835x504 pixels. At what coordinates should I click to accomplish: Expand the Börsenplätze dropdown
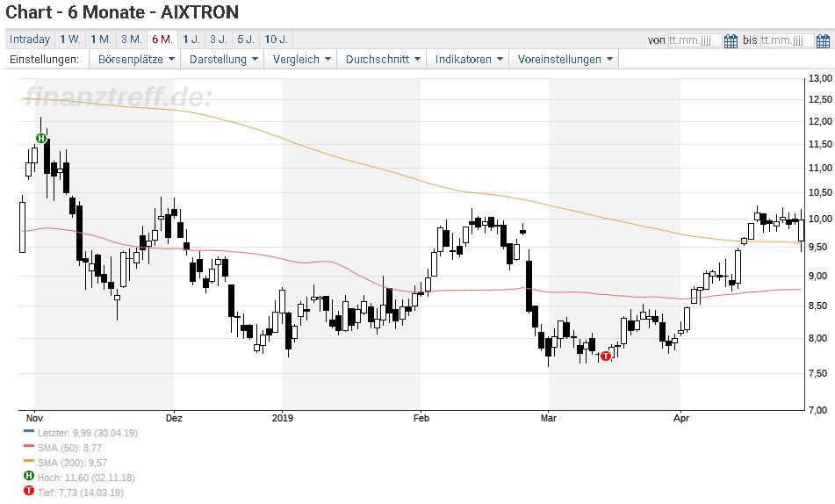(x=136, y=59)
